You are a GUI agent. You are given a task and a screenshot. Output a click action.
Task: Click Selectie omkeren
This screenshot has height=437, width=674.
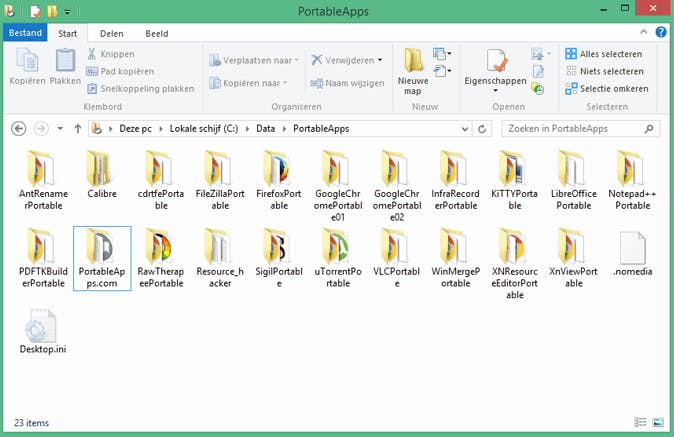[x=607, y=89]
